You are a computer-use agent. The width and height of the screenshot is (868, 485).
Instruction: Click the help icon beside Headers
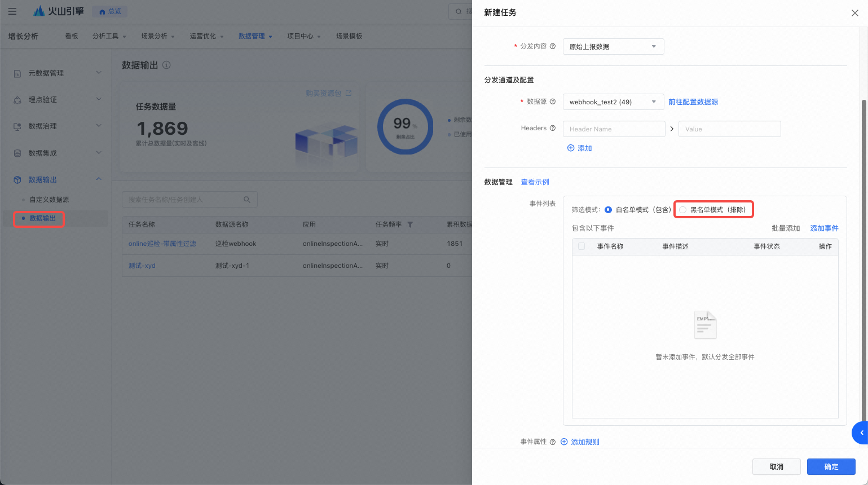coord(553,128)
